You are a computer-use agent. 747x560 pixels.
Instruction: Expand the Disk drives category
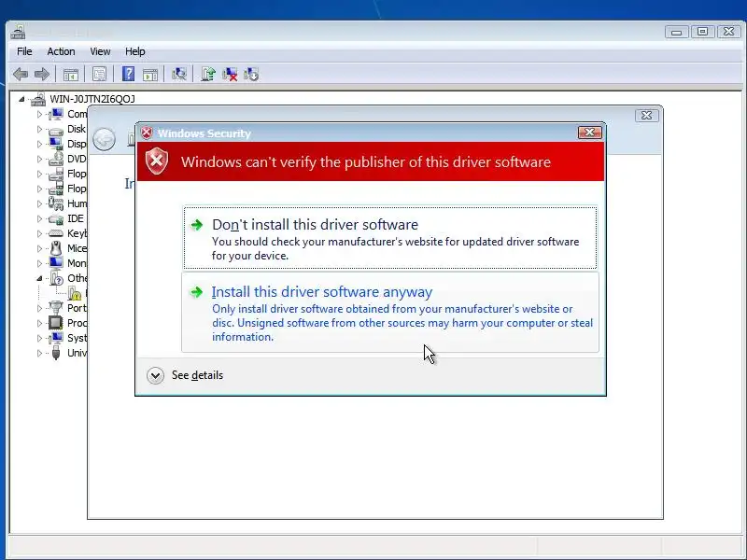39,129
